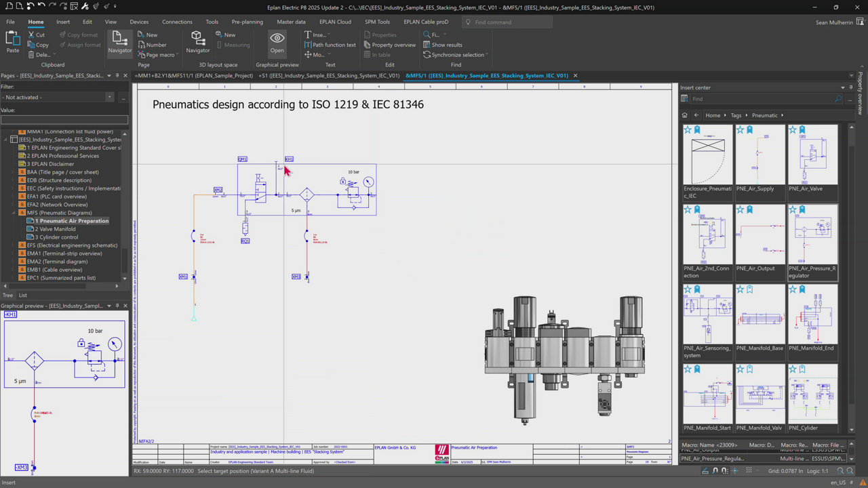
Task: Toggle bookmark tag on PNE_Air_Valve macro
Action: coord(802,129)
